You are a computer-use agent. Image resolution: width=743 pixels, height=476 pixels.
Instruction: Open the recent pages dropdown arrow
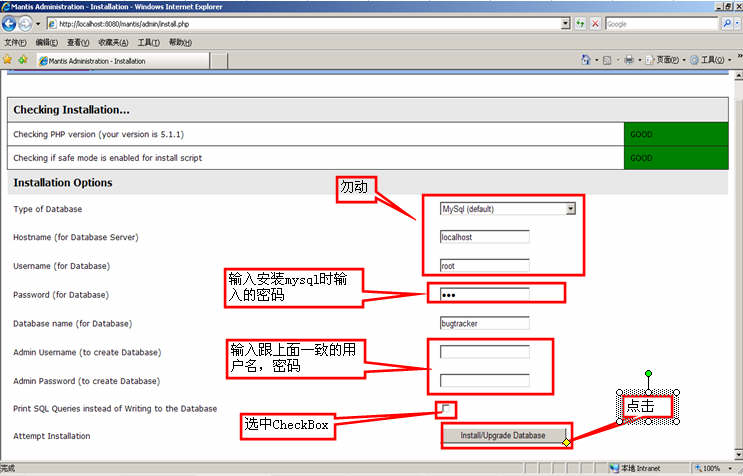coord(38,24)
